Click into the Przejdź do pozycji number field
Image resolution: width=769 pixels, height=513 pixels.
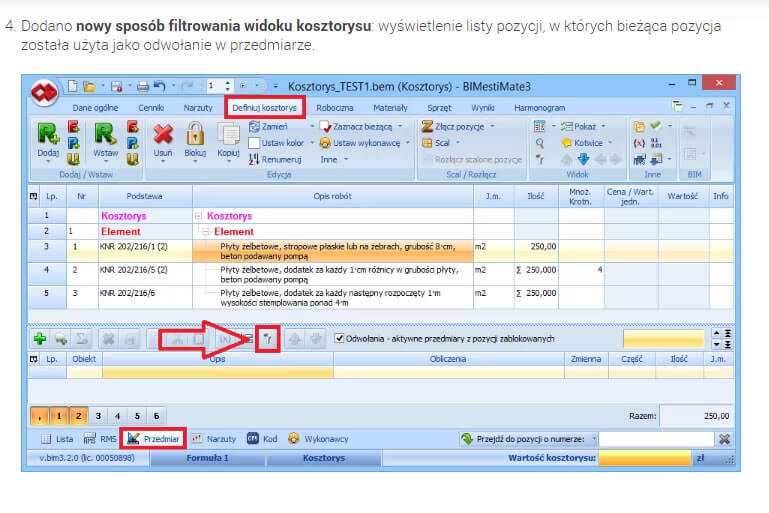656,439
